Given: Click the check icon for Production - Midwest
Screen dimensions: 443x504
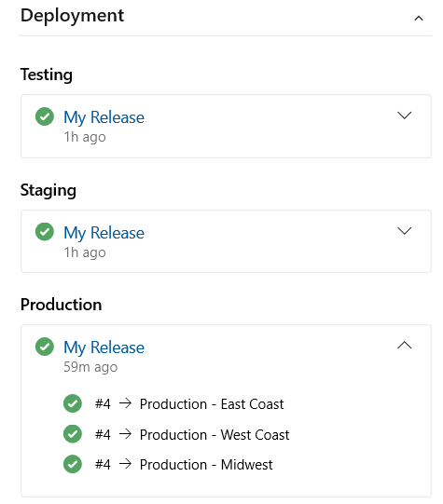Looking at the screenshot, I should (73, 464).
